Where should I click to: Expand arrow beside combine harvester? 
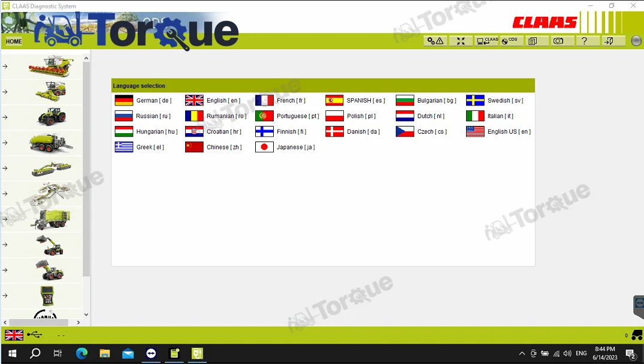pos(5,66)
